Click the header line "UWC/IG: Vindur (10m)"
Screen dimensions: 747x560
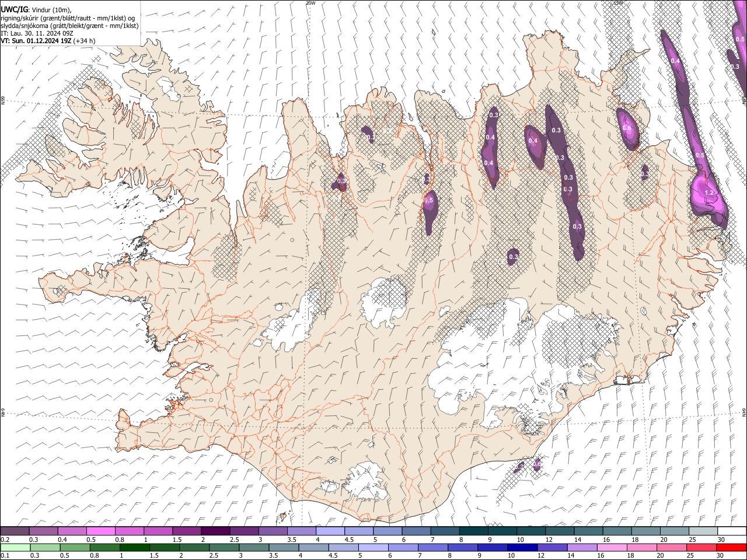tap(36, 9)
